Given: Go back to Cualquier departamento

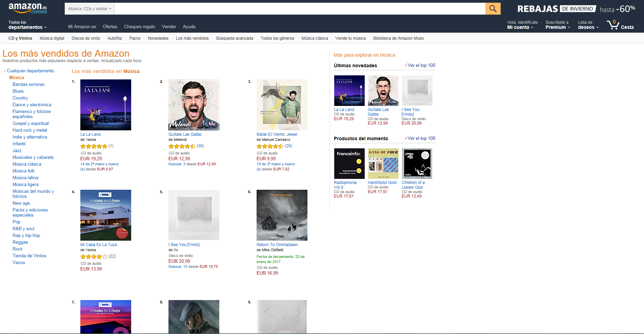Looking at the screenshot, I should click(x=30, y=71).
